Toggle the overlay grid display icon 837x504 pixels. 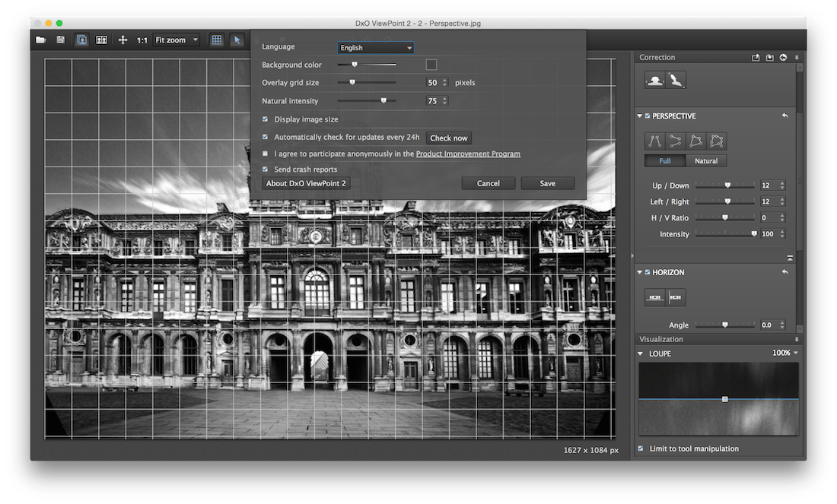tap(217, 40)
